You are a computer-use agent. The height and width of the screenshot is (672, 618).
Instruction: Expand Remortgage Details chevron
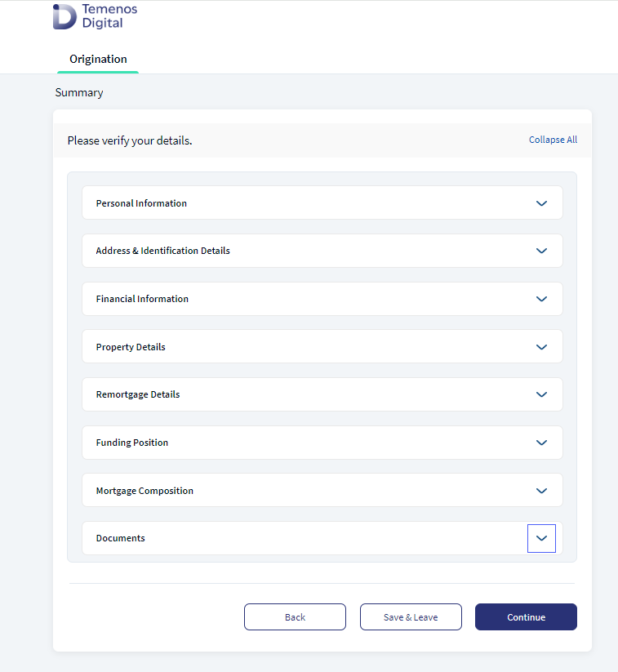click(542, 394)
